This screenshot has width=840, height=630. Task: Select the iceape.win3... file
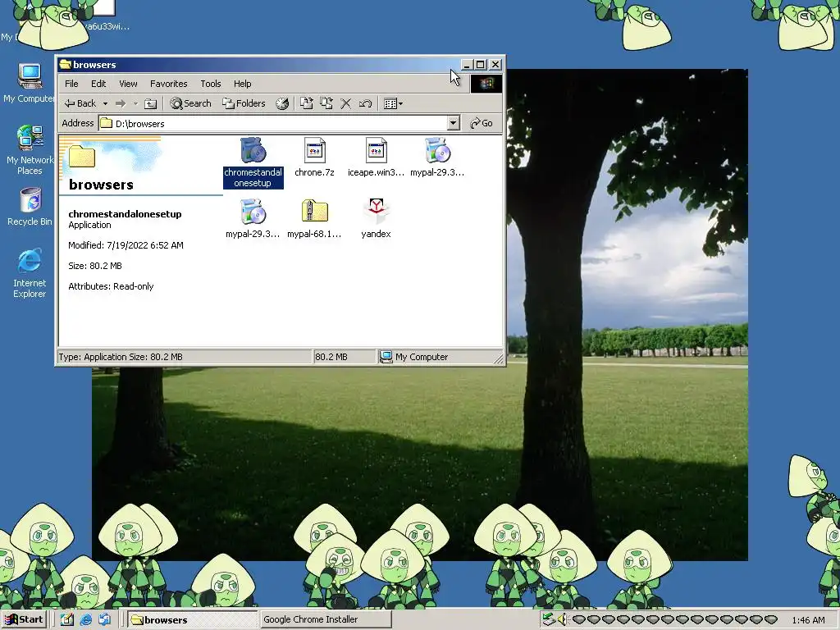[376, 157]
